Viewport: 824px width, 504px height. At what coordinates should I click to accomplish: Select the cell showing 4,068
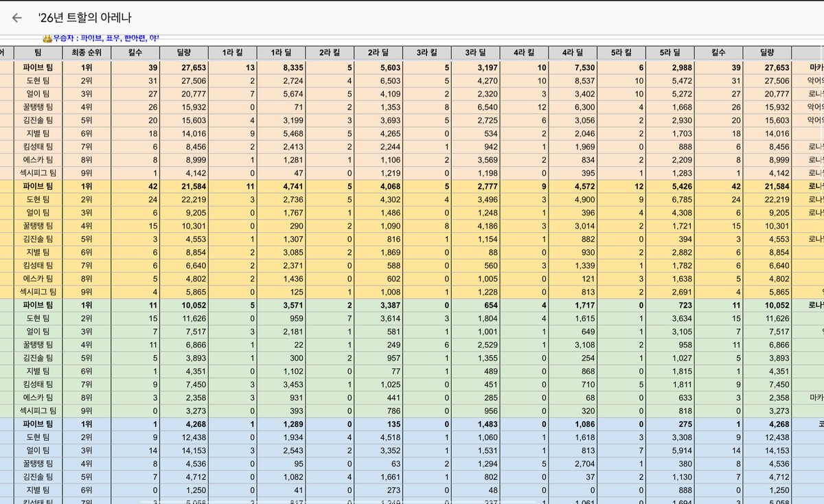[x=379, y=186]
